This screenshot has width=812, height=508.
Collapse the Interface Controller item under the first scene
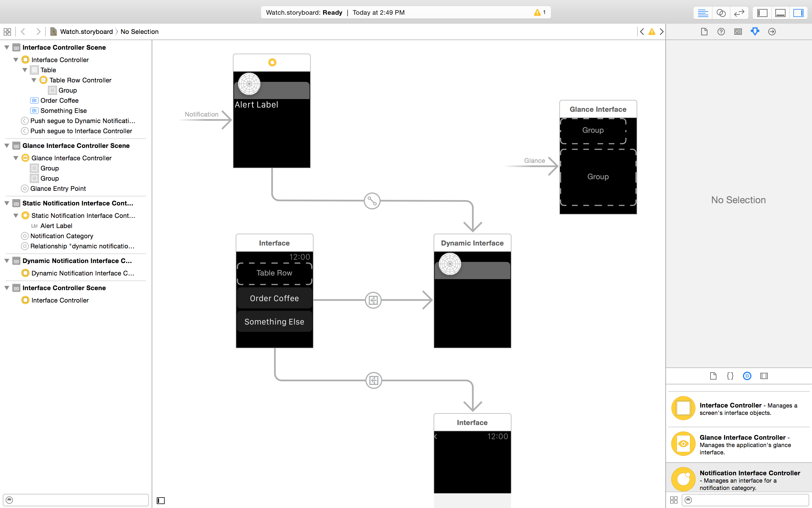(x=16, y=60)
